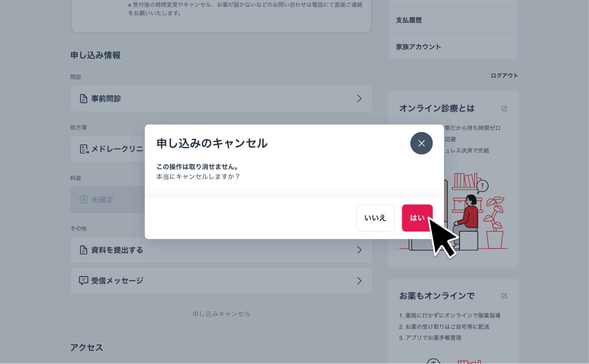Click the 申し込みキャンセル link

tap(221, 314)
